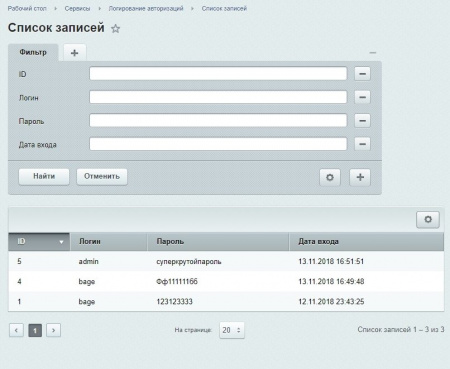The width and height of the screenshot is (450, 369).
Task: Open Сервисы breadcrumb link
Action: 77,8
